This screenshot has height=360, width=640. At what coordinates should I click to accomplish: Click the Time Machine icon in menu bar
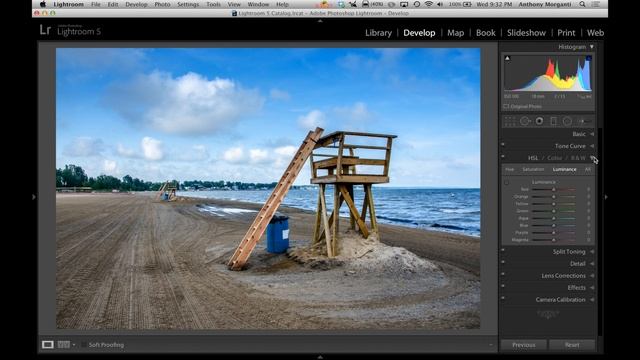417,4
